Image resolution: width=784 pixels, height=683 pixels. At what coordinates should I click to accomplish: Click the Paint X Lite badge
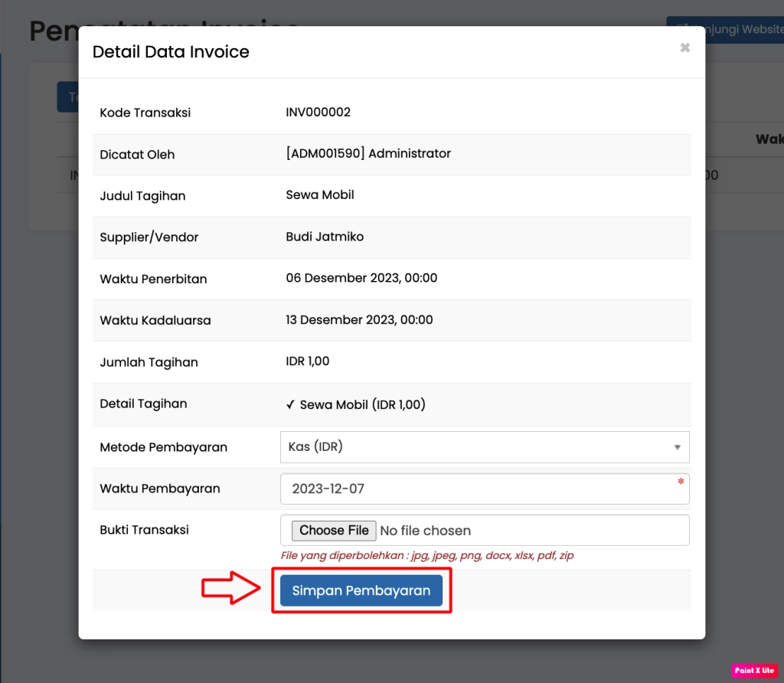tap(754, 670)
